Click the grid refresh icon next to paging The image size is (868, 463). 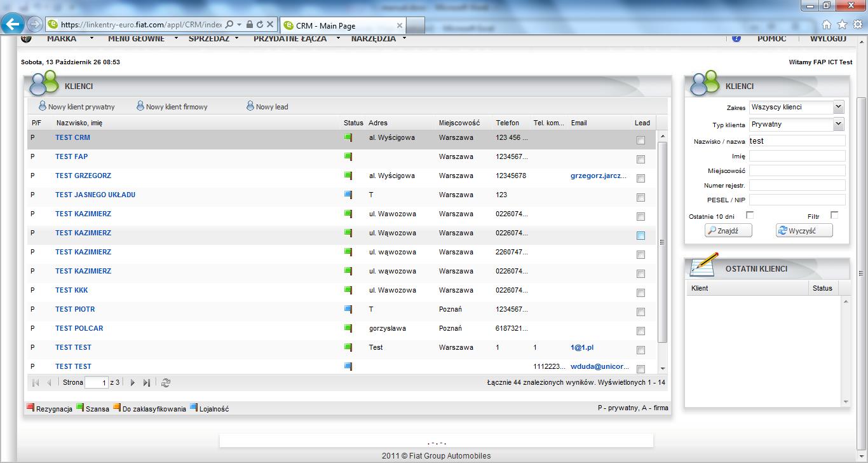166,383
